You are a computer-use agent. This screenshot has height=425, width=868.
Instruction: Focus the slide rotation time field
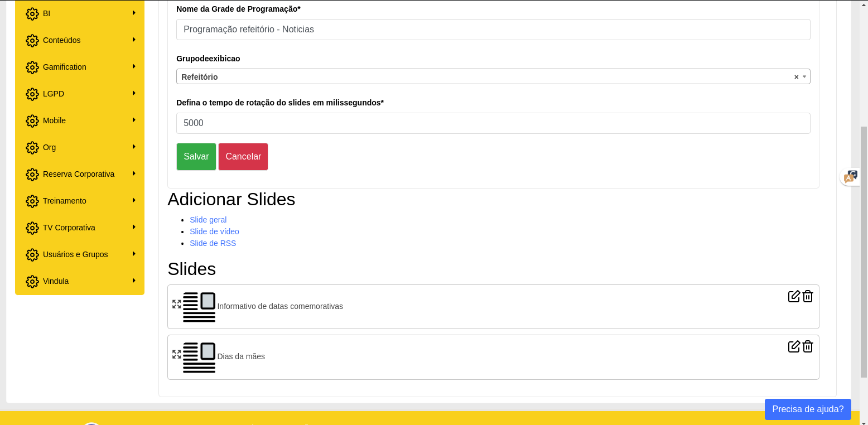click(x=493, y=123)
